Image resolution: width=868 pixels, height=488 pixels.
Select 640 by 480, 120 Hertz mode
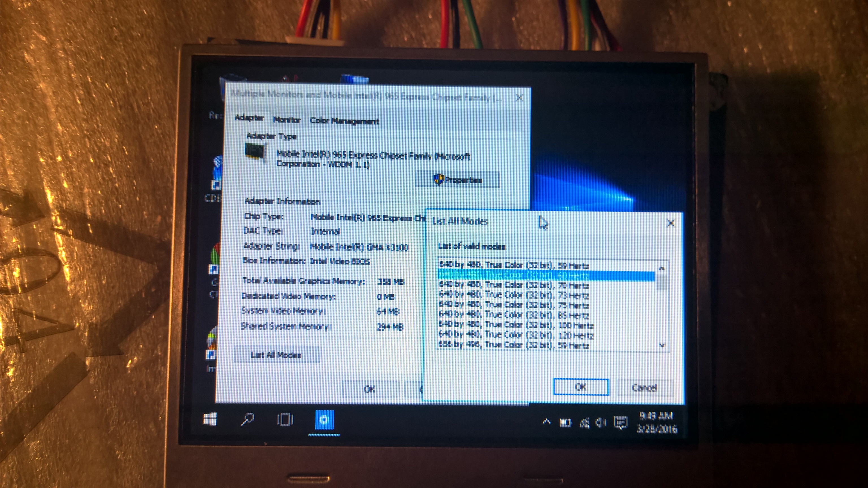pos(546,335)
